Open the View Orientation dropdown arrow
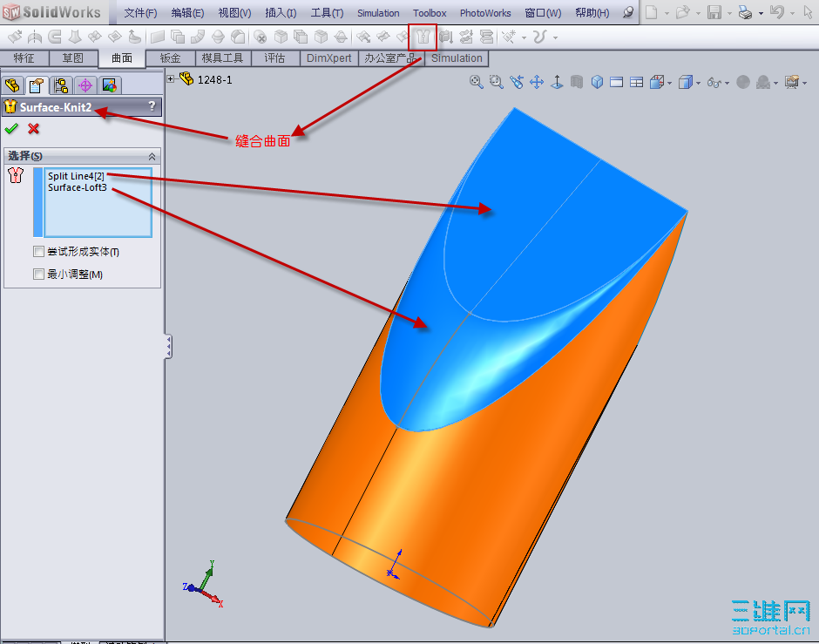The width and height of the screenshot is (819, 644). click(x=670, y=83)
